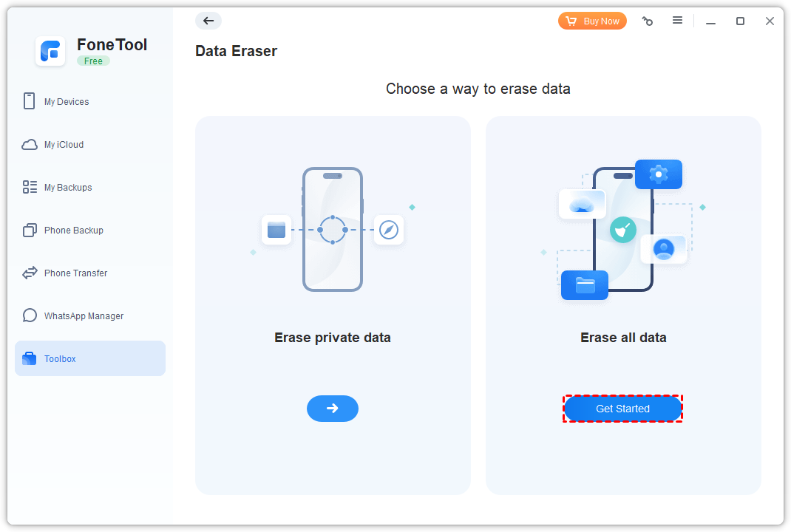
Task: Click the blue folder icon in illustration
Action: 585,285
